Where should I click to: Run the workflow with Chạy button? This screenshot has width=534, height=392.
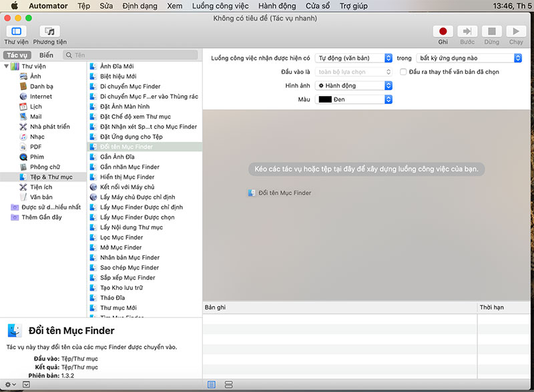(x=516, y=31)
